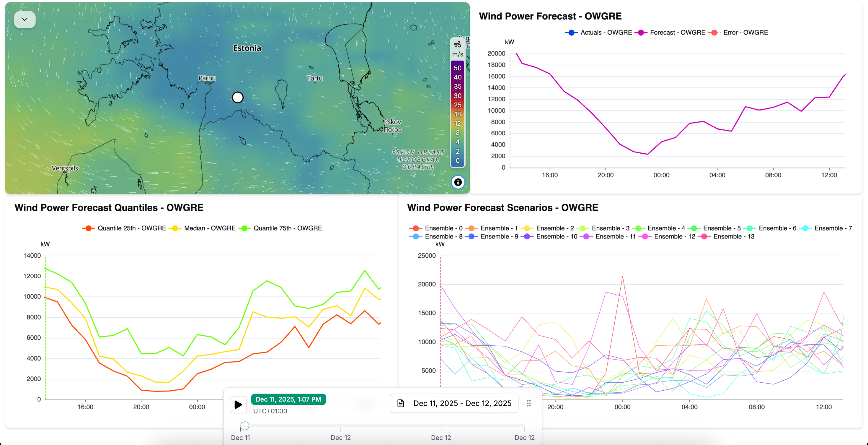Click the green current time label
The height and width of the screenshot is (445, 868).
click(x=288, y=399)
